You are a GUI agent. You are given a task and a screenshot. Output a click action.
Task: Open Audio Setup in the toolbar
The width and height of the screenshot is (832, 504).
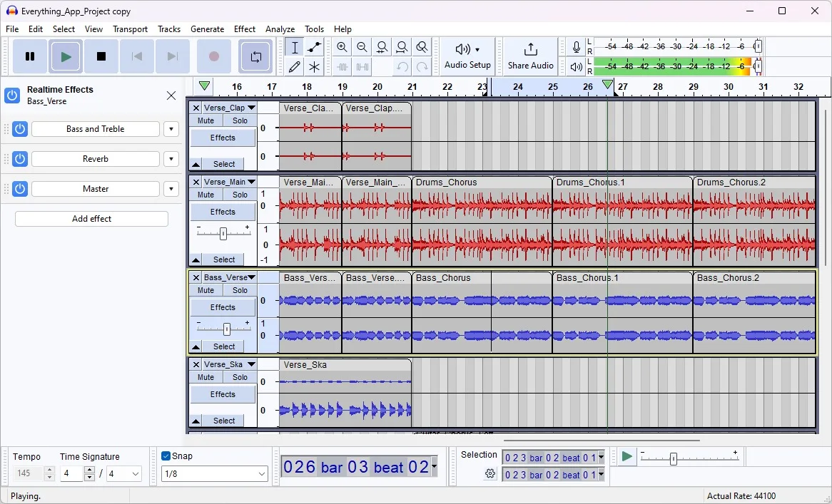[467, 56]
